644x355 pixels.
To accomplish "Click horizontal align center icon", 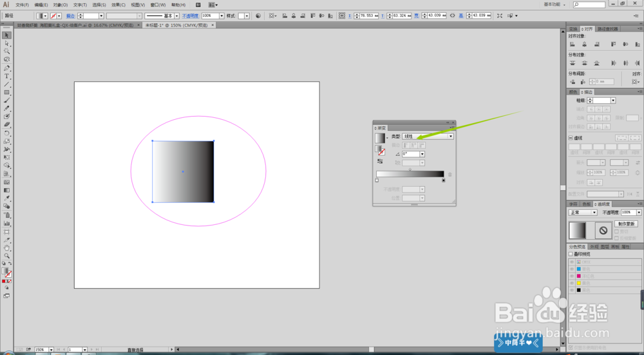I will 585,44.
